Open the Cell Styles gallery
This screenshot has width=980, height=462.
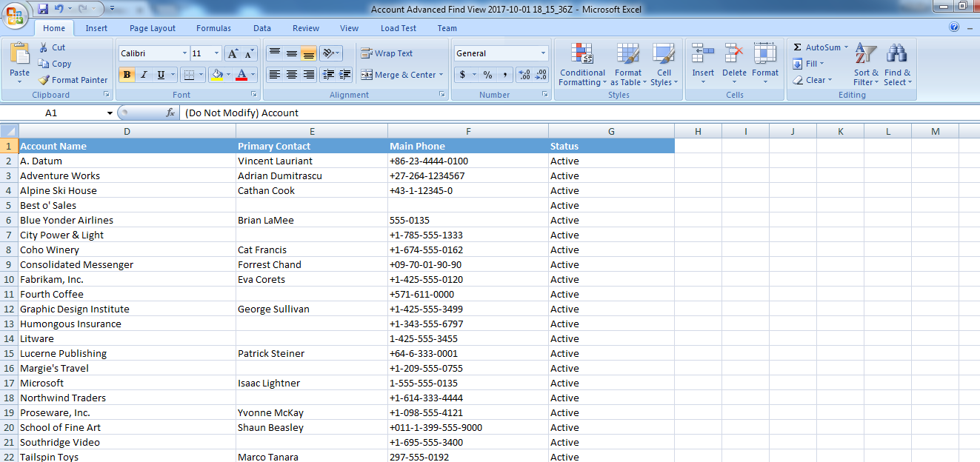664,64
